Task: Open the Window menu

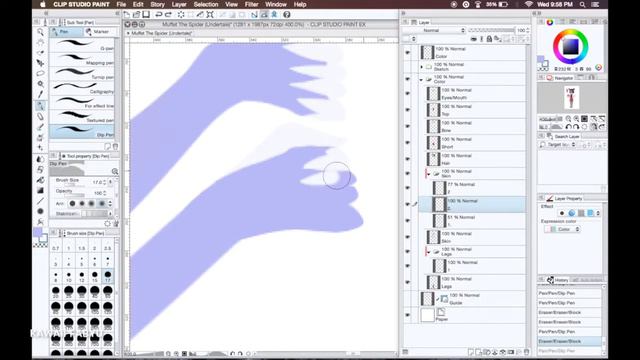Action: [276, 4]
